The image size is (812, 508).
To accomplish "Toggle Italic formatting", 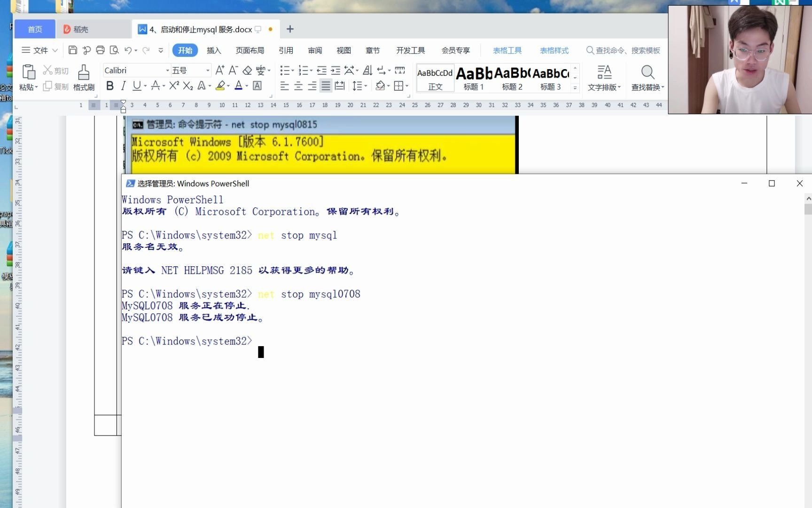I will click(123, 86).
